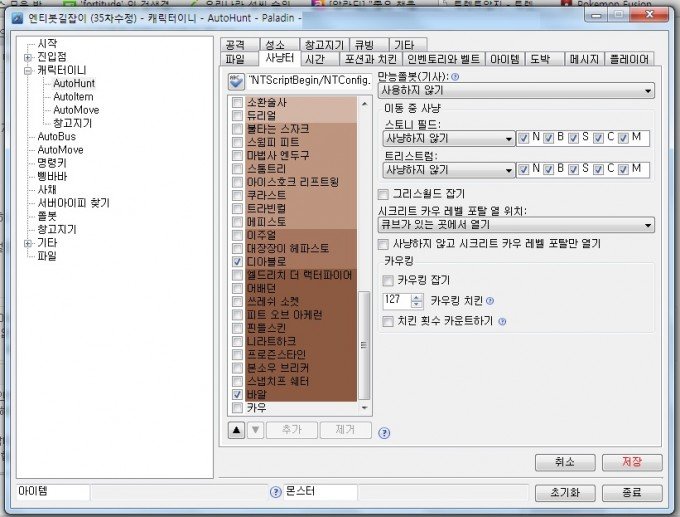This screenshot has width=680, height=517.
Task: Open the help icon beside 제거 button
Action: 384,433
